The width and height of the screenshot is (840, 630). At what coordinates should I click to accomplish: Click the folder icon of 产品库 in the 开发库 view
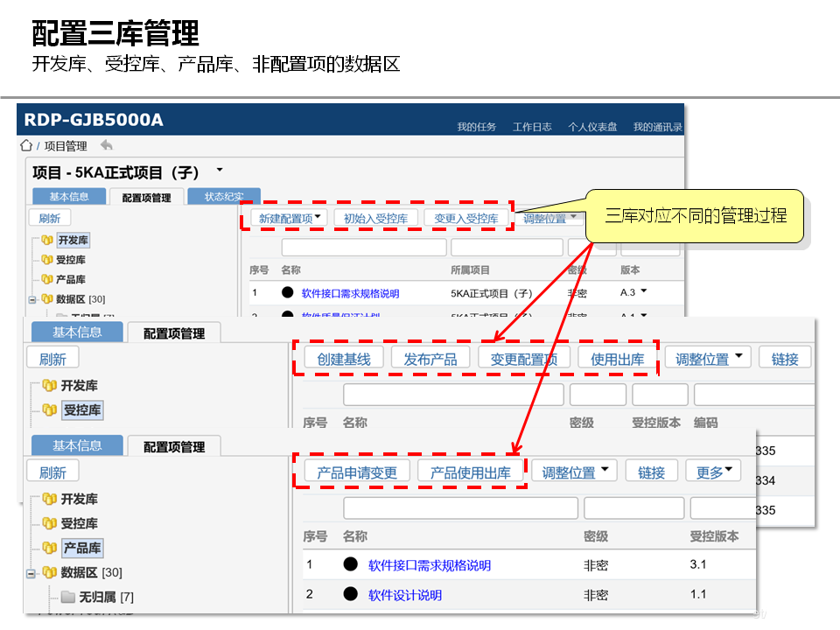47,279
